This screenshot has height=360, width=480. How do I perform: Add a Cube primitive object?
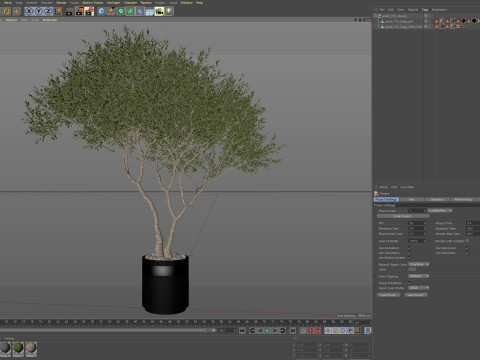pyautogui.click(x=101, y=11)
